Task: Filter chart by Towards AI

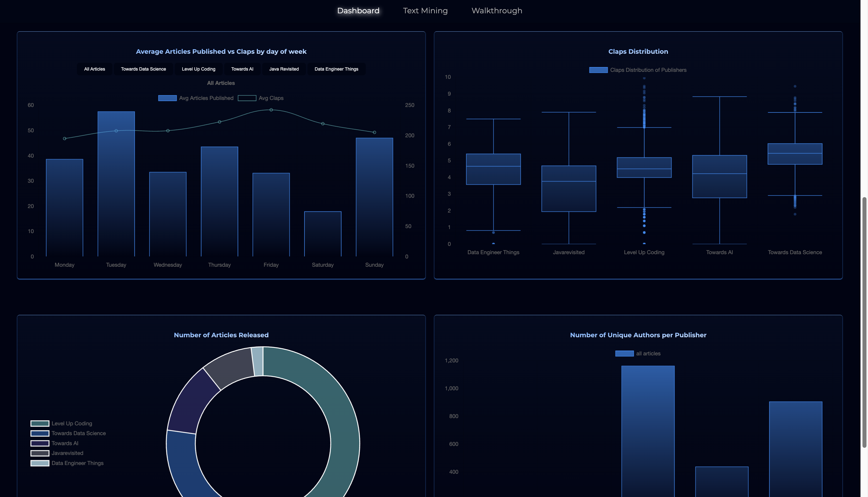Action: (x=242, y=69)
